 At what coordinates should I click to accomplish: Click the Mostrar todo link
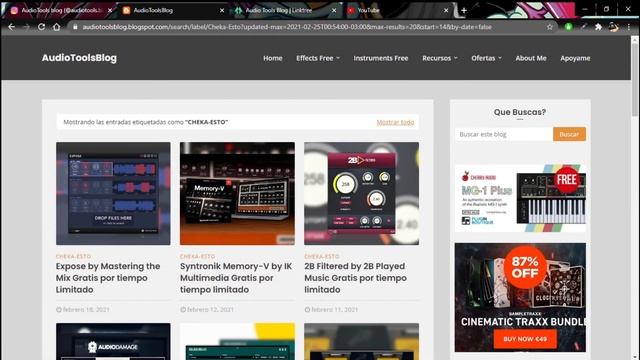(395, 122)
